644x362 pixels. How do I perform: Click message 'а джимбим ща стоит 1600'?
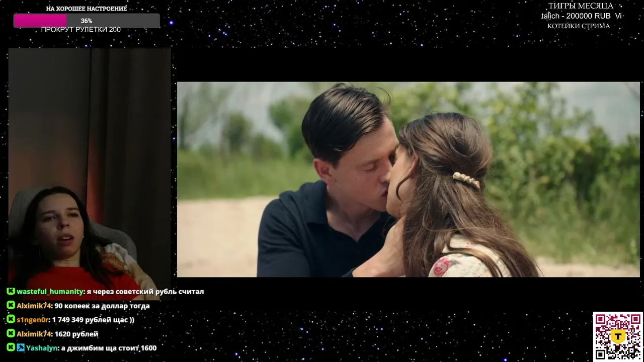[109, 348]
